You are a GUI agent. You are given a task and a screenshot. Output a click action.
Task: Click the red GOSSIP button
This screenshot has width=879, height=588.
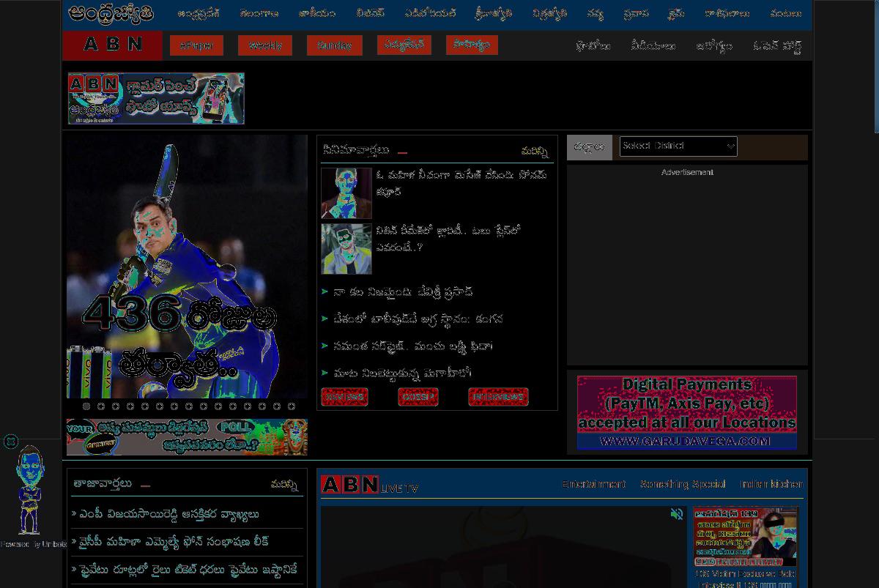[418, 397]
